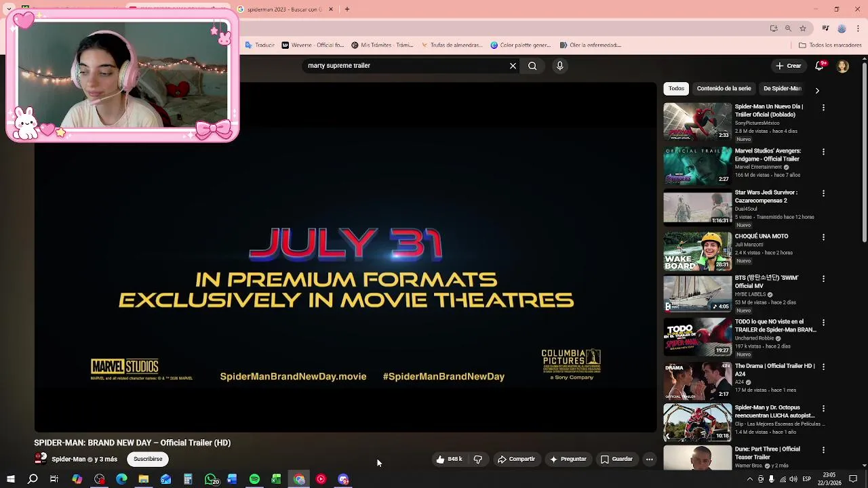Image resolution: width=868 pixels, height=488 pixels.
Task: Select Contenido de la serie chip
Action: click(724, 89)
